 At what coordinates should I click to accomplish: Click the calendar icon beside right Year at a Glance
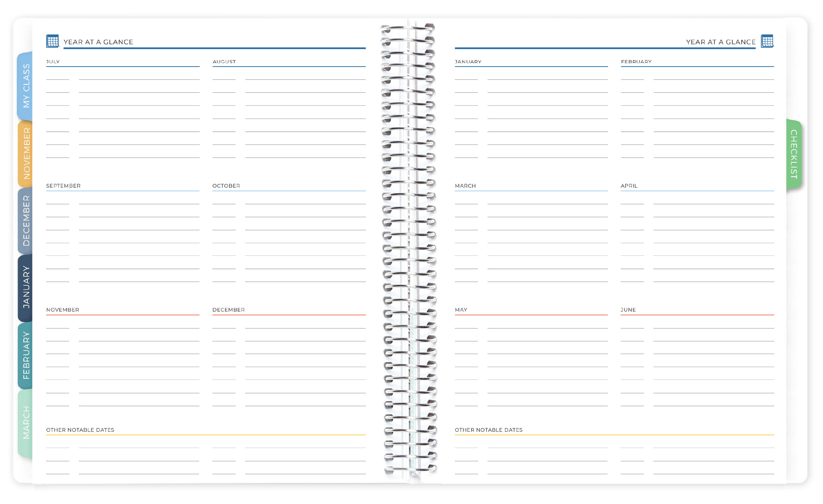pos(768,40)
